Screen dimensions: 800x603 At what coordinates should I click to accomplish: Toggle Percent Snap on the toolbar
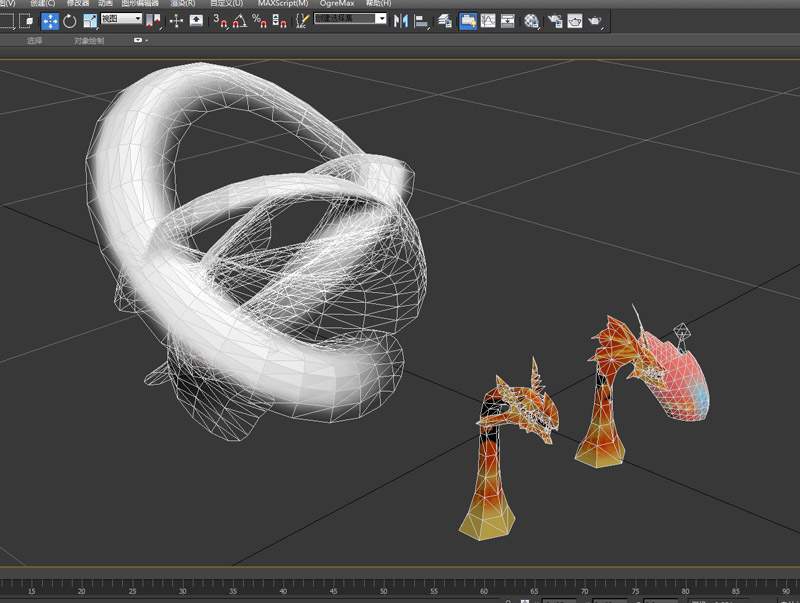(x=258, y=20)
